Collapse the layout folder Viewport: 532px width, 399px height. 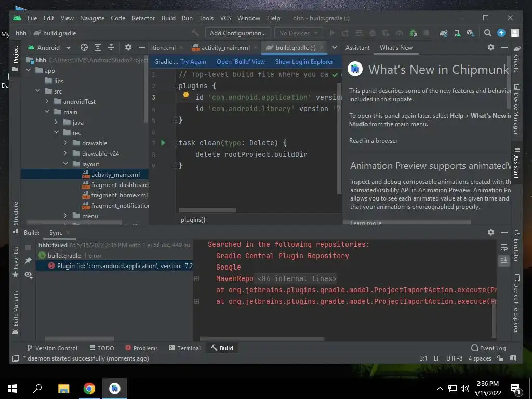tap(65, 164)
